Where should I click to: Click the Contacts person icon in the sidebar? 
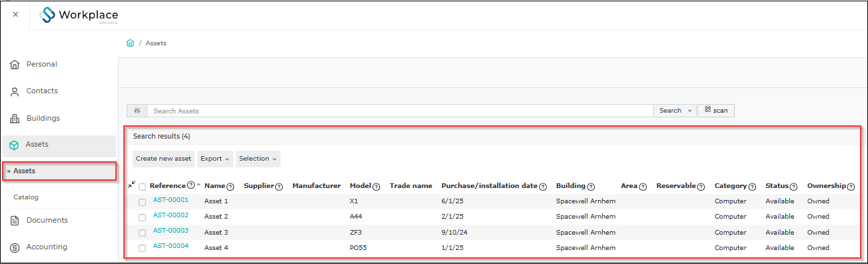pos(14,91)
